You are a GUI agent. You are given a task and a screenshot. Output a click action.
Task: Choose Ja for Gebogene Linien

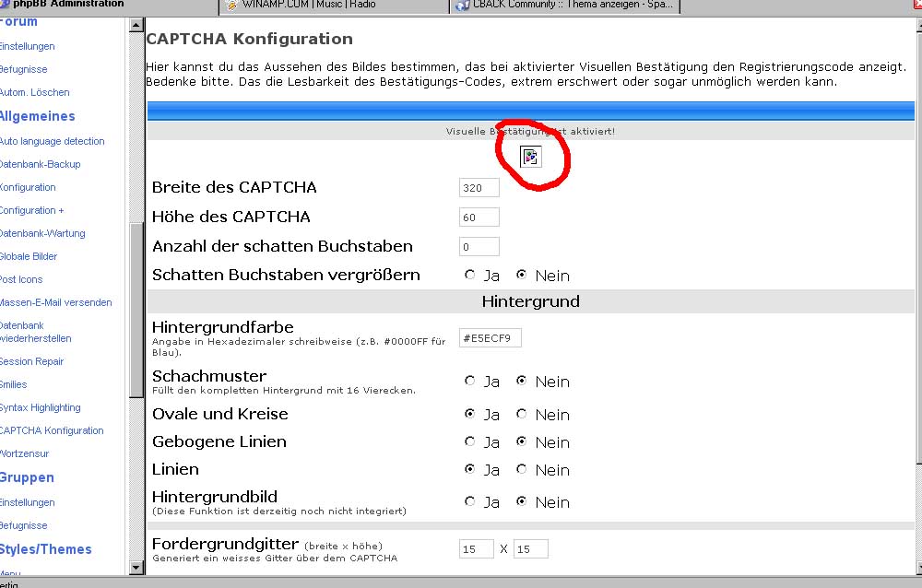tap(470, 442)
